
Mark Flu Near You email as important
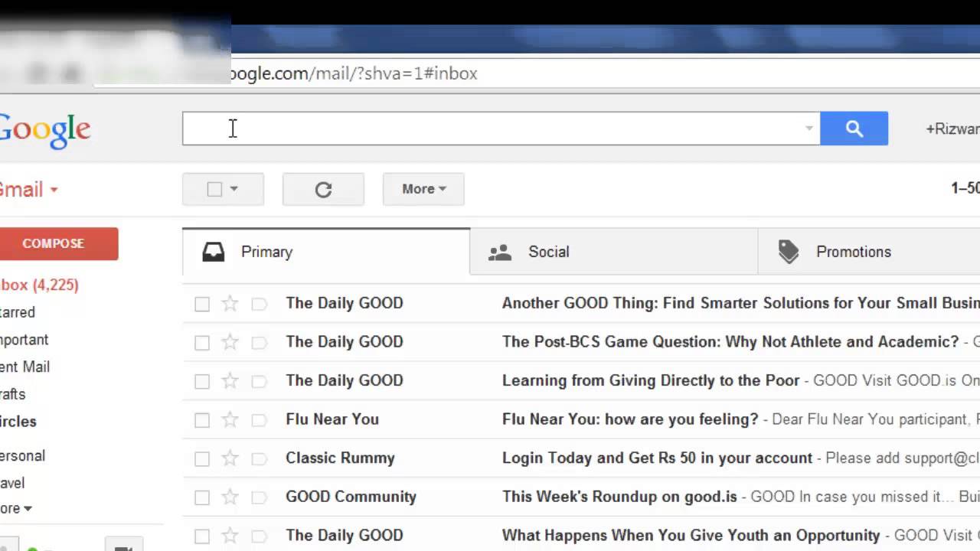259,420
